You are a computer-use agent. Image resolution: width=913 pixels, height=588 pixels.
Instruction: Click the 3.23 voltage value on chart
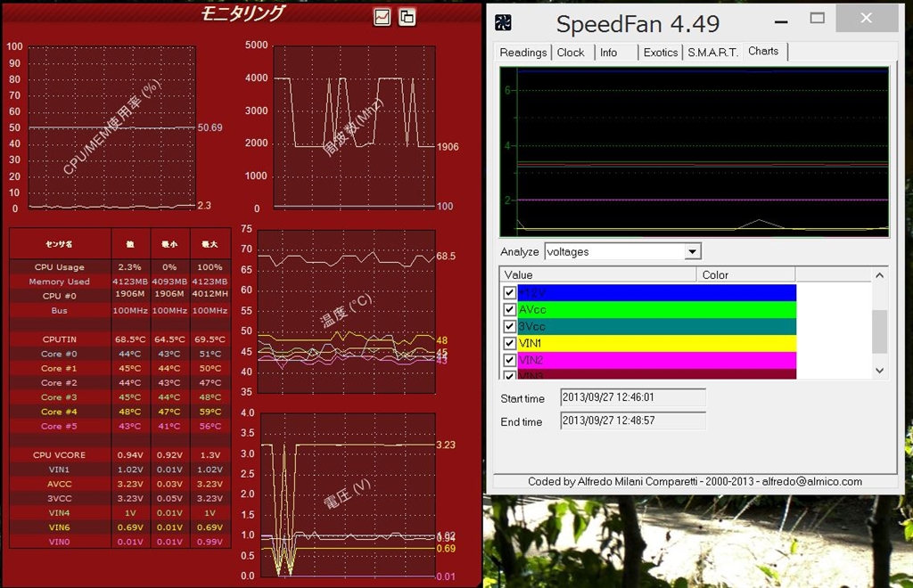(x=446, y=445)
